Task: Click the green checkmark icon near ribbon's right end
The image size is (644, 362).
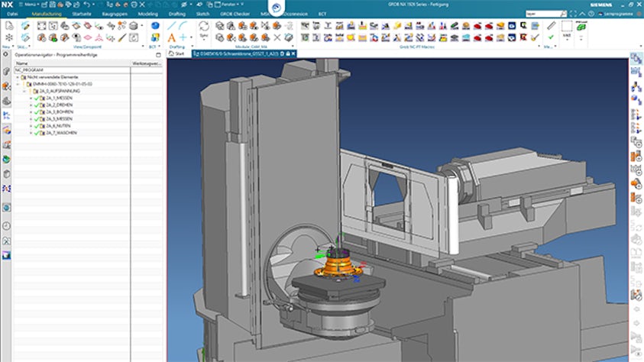Action: coord(551,37)
